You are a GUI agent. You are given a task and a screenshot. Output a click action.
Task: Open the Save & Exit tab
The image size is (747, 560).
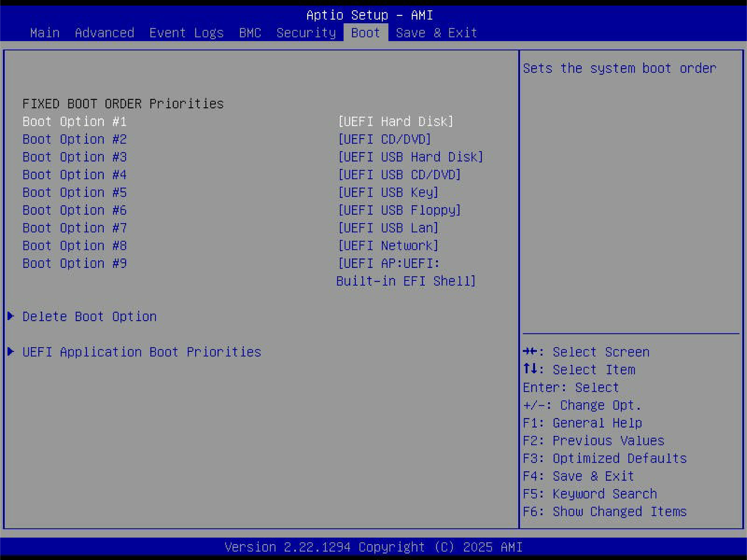(436, 33)
